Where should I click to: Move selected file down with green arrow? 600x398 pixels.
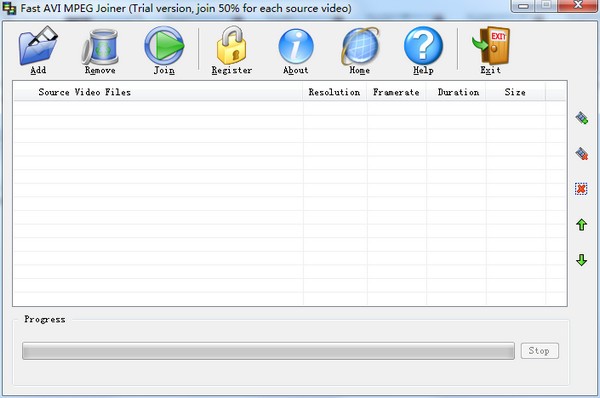tap(582, 260)
